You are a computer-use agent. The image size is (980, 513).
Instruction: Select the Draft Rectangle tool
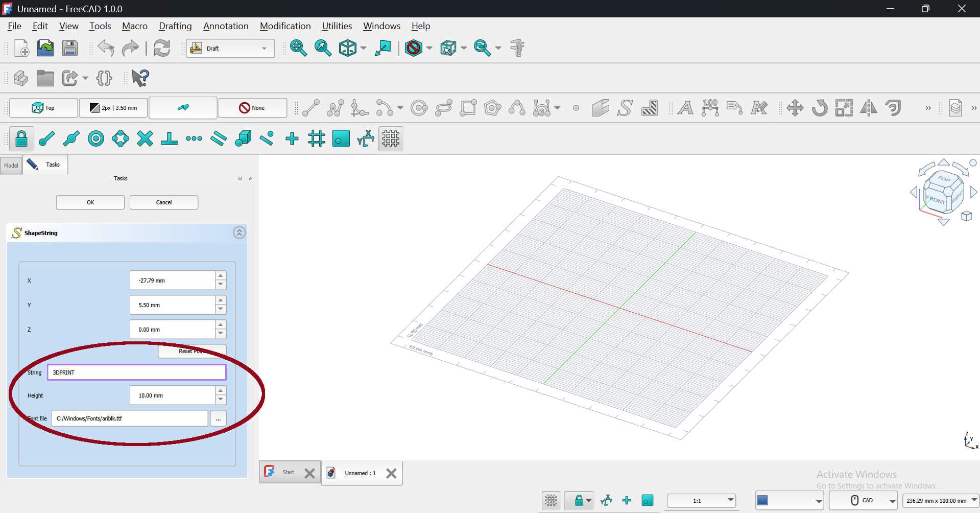tap(468, 108)
